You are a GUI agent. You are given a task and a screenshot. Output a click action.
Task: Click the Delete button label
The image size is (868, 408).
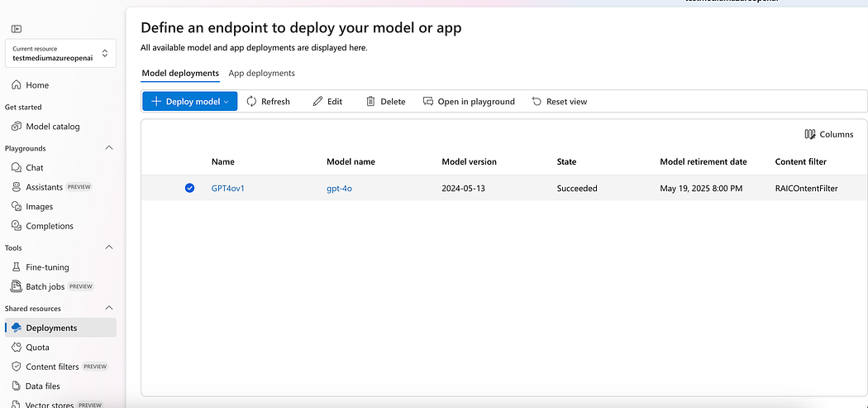click(x=393, y=102)
